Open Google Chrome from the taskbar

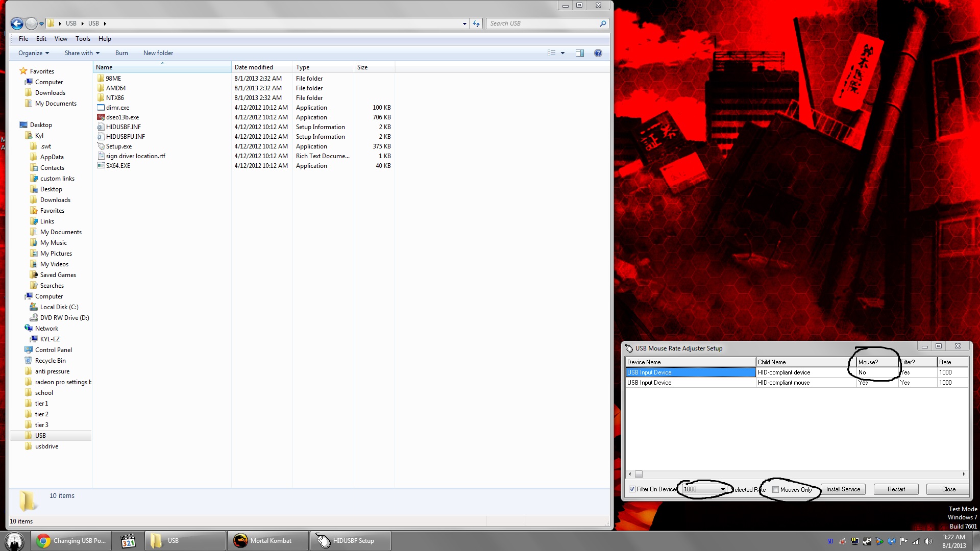click(x=44, y=541)
